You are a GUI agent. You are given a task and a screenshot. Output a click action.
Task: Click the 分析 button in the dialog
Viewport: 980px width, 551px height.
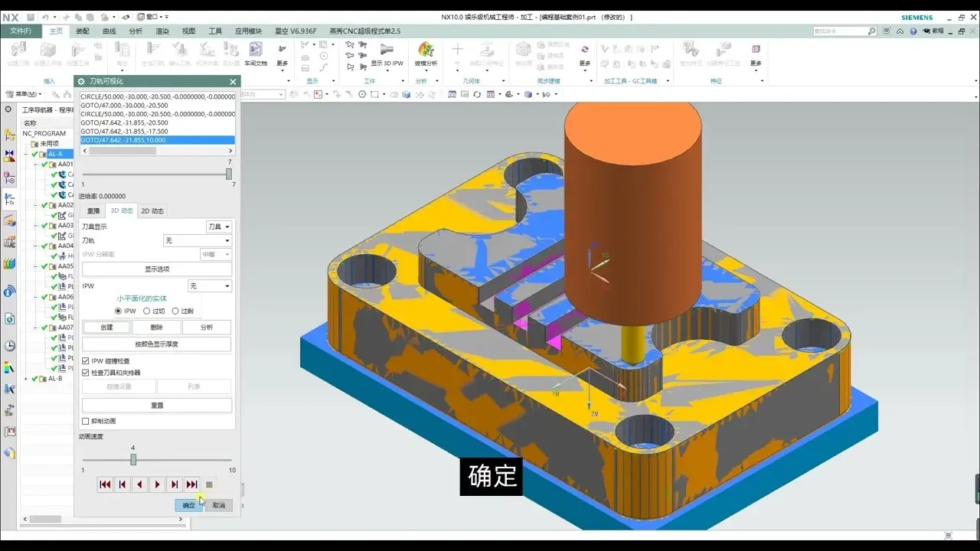207,328
